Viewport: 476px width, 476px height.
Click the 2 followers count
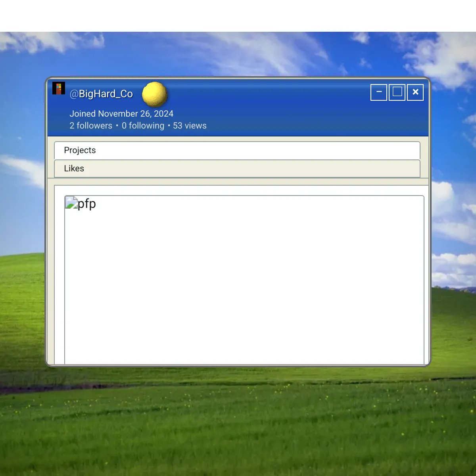click(91, 126)
